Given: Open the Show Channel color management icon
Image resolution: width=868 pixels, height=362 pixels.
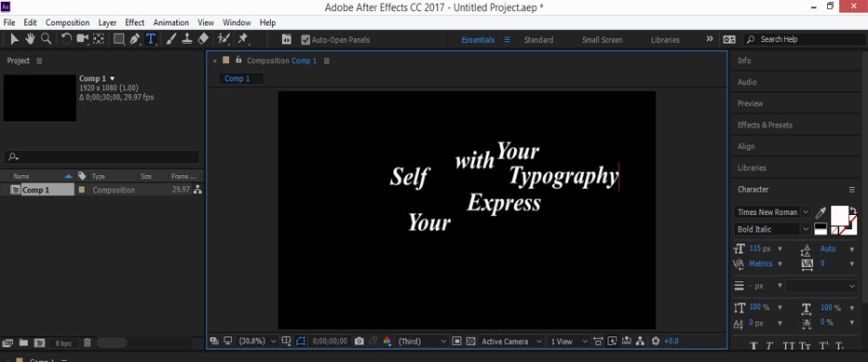Looking at the screenshot, I should coord(387,342).
